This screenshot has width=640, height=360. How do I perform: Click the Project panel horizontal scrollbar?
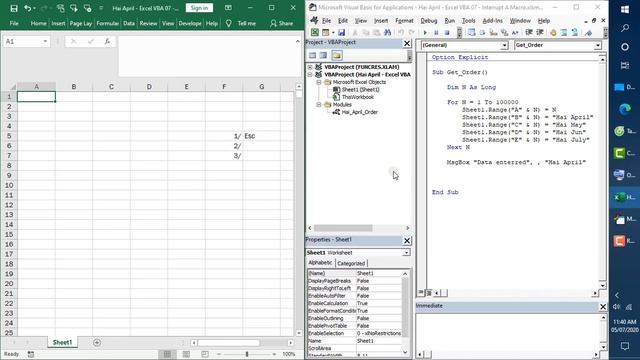(343, 228)
